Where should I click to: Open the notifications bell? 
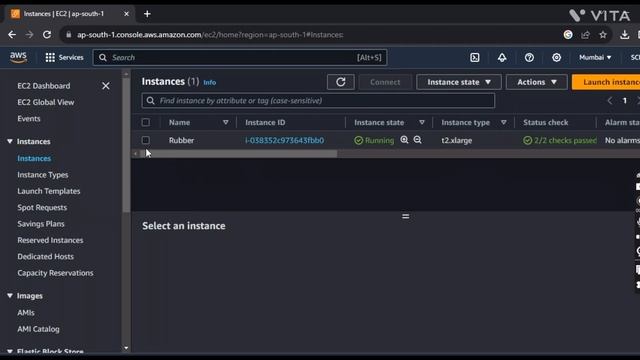coord(502,58)
